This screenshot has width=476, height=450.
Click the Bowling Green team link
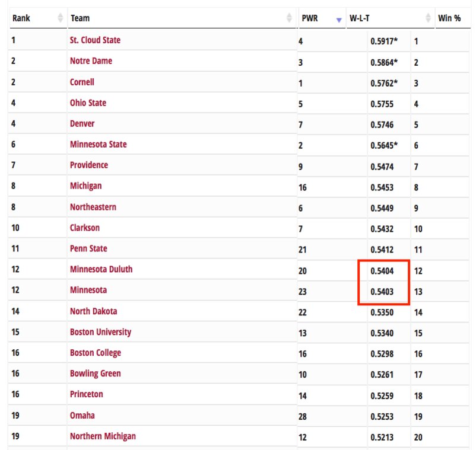coord(95,374)
